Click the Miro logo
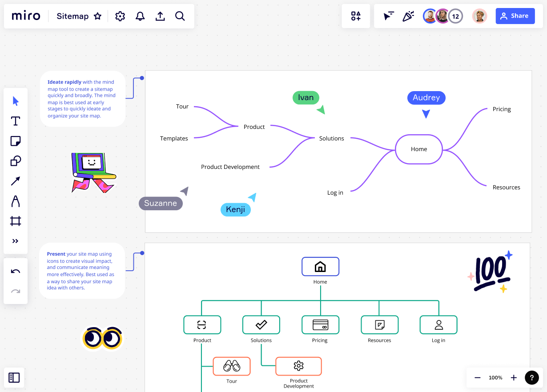 (25, 16)
